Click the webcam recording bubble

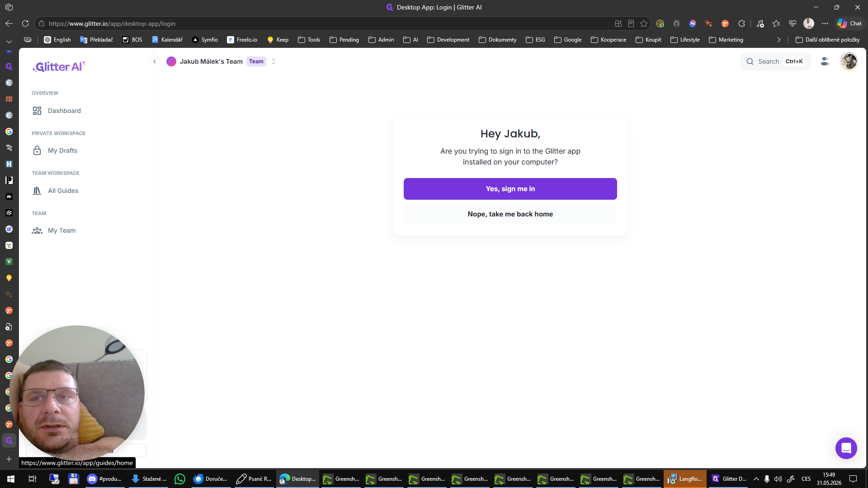pyautogui.click(x=77, y=393)
